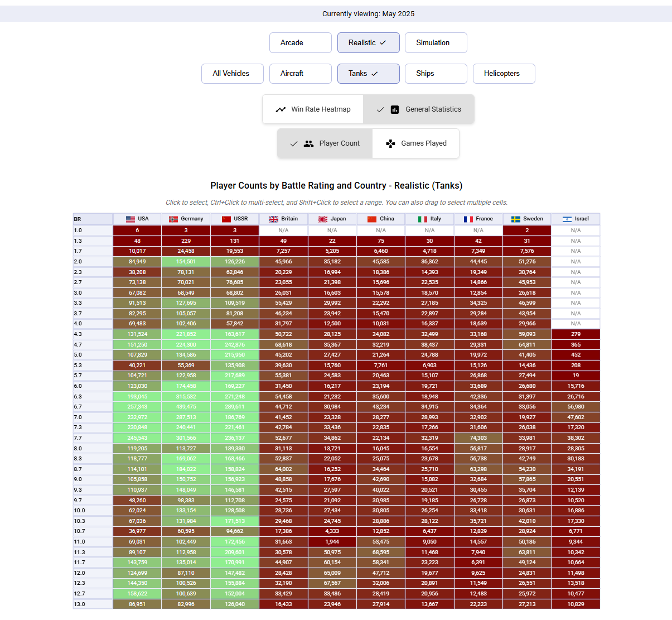The width and height of the screenshot is (672, 620).
Task: Click the Japan flag icon
Action: 323,219
